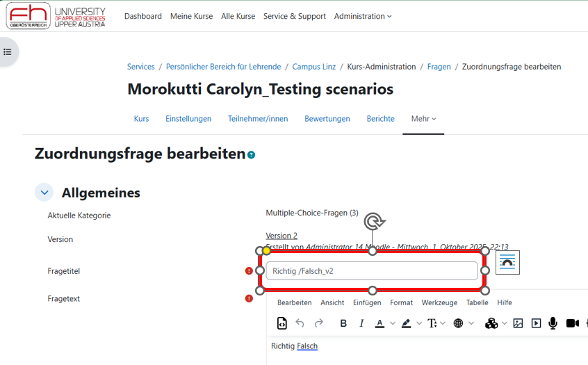Open the text color dropdown arrow
This screenshot has width=588, height=365.
[x=393, y=323]
